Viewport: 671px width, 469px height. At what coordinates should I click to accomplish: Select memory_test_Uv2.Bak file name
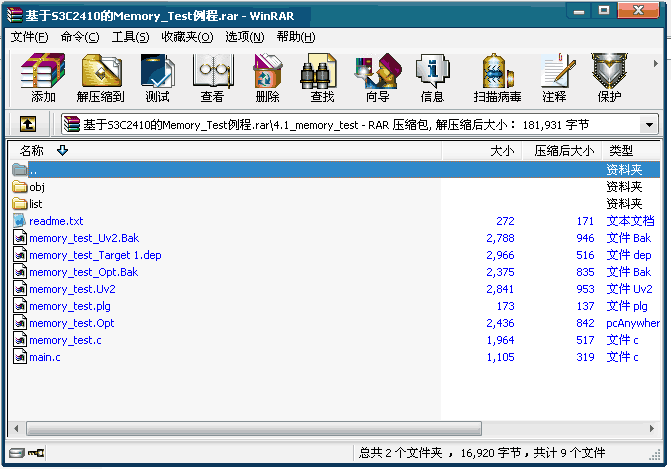pyautogui.click(x=84, y=238)
